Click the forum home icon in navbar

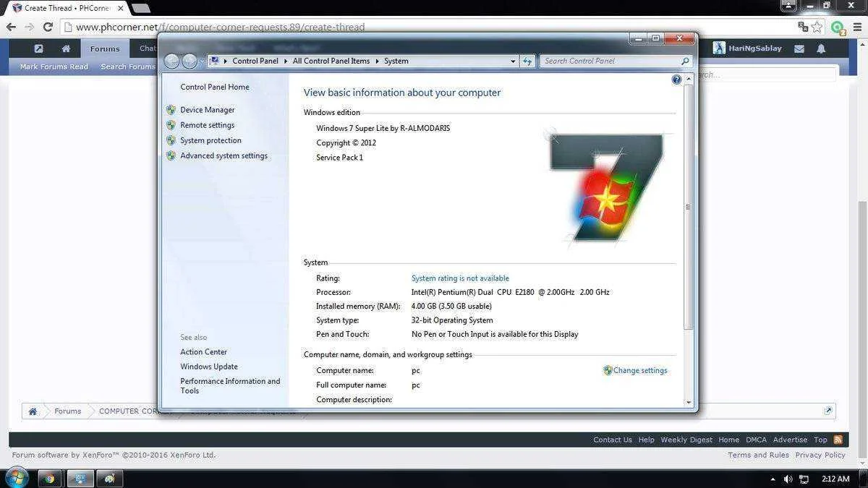(66, 48)
